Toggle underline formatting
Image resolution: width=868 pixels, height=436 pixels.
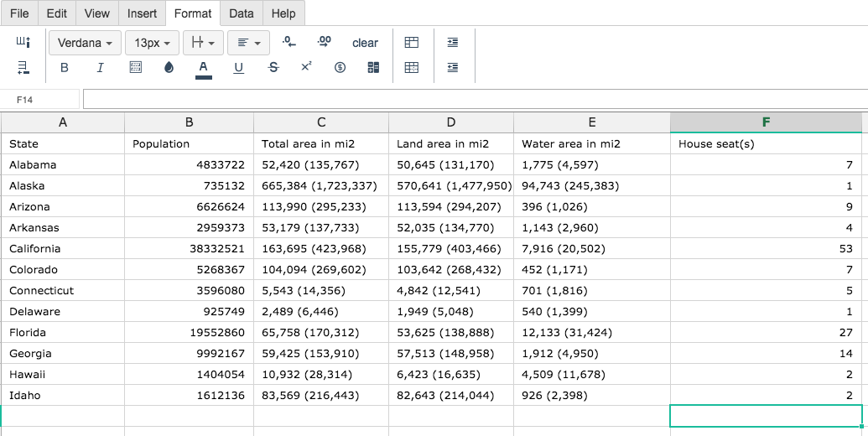tap(239, 68)
